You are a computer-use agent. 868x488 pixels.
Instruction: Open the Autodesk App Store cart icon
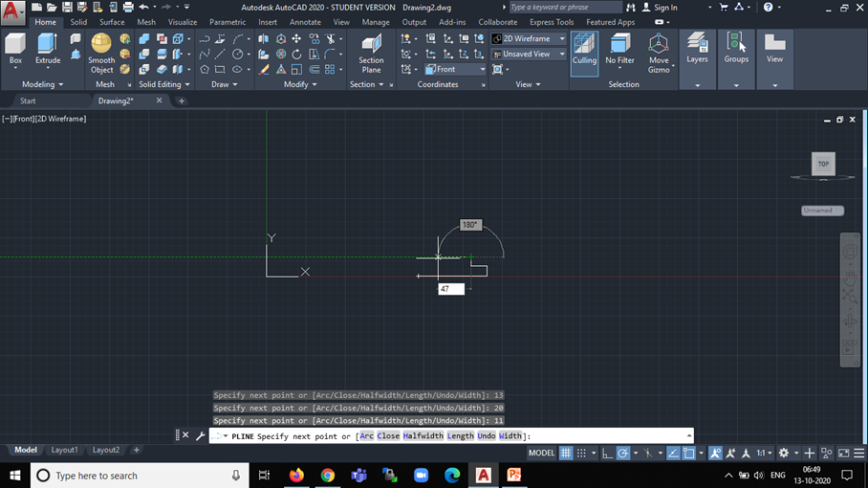724,8
